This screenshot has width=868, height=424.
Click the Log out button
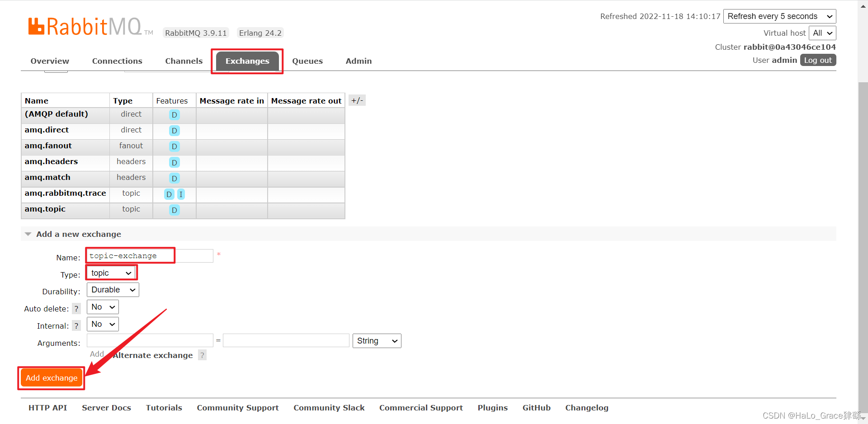[x=818, y=60]
